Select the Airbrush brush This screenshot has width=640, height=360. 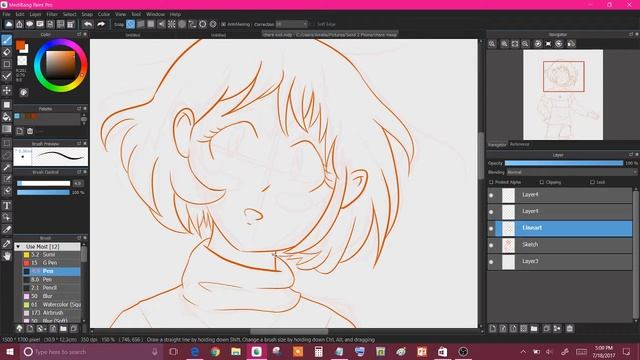pyautogui.click(x=51, y=313)
